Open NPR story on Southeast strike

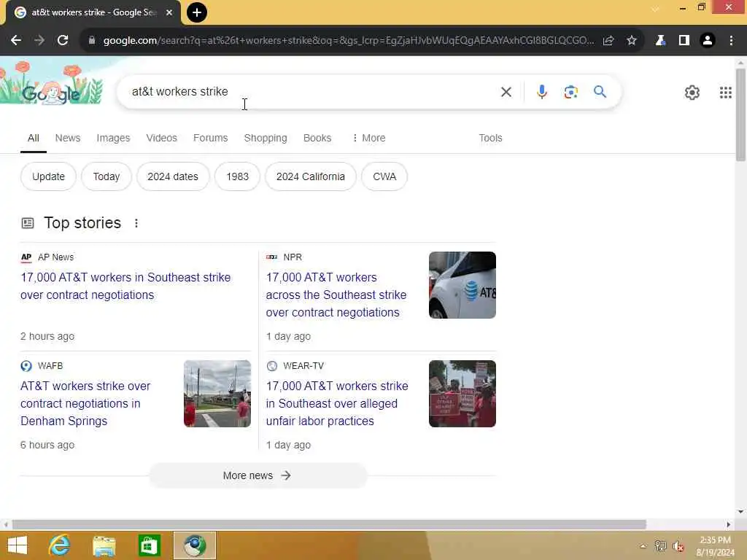[x=336, y=295]
